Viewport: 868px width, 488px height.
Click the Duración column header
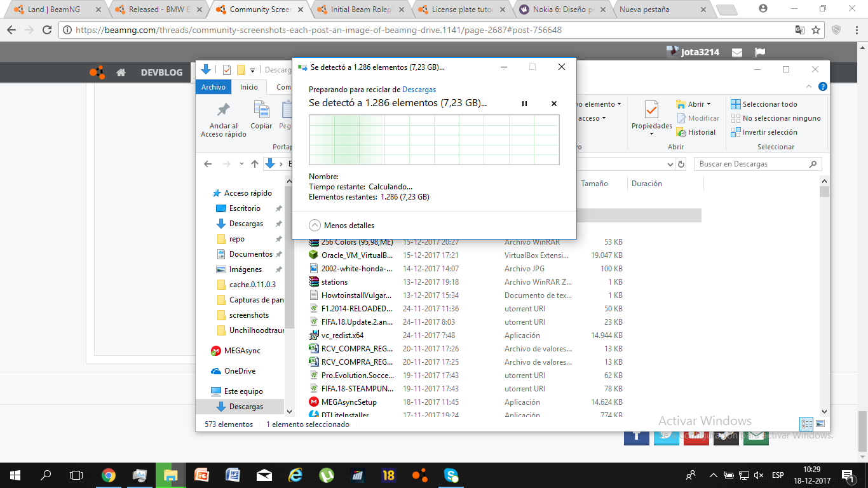(x=647, y=184)
